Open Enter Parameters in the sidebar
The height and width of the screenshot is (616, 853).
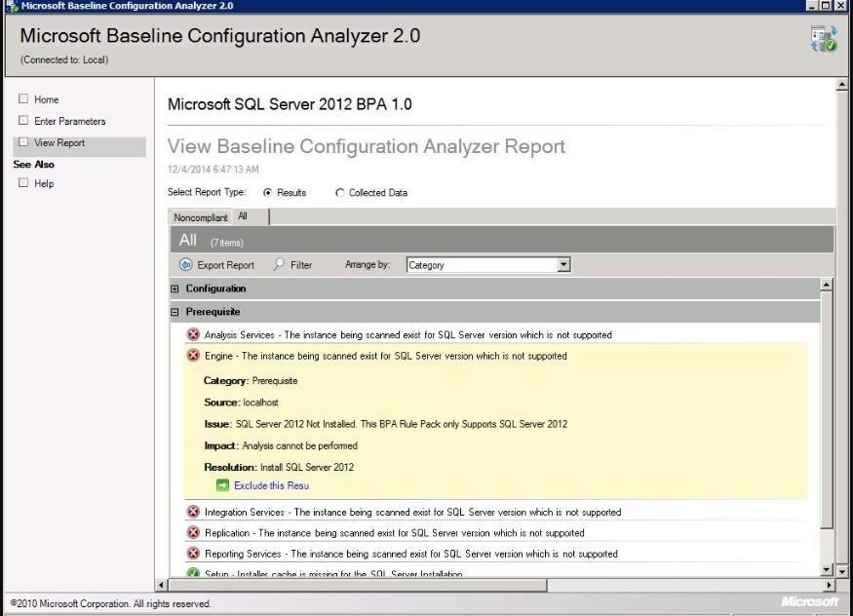pos(69,121)
